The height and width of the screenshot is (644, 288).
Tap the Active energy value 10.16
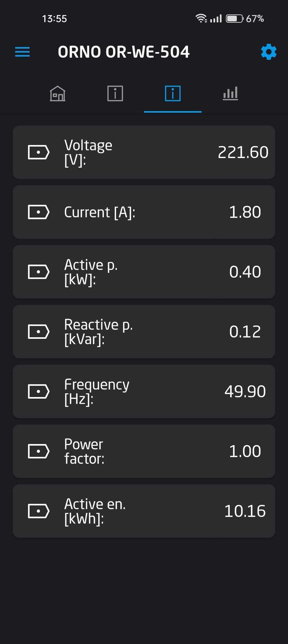click(245, 511)
